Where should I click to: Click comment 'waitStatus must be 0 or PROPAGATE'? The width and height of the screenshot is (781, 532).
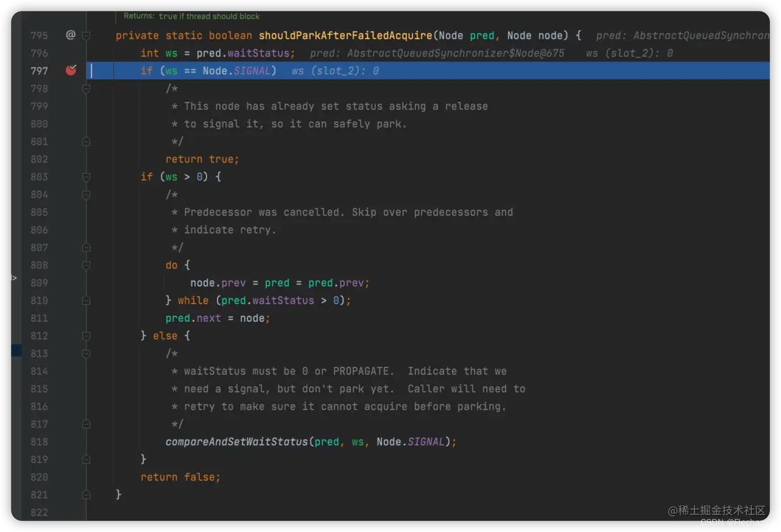coord(339,371)
